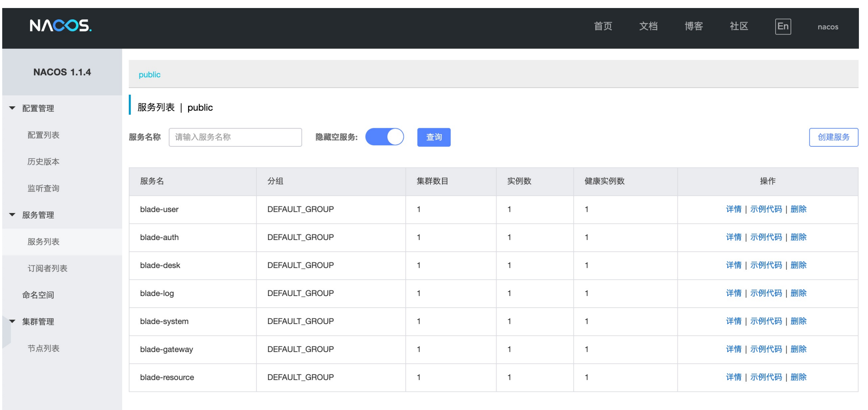Open 社区 in top navigation
868x410 pixels.
pyautogui.click(x=739, y=26)
